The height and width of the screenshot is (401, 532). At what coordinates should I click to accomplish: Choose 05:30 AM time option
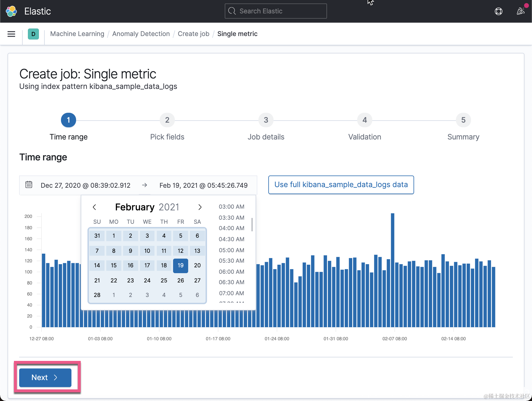[x=231, y=261]
